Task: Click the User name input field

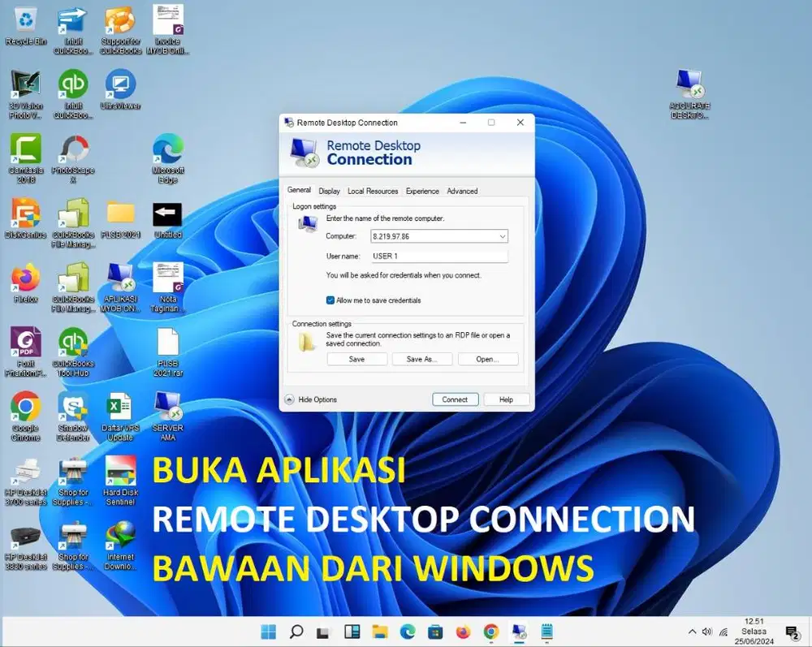Action: tap(438, 256)
